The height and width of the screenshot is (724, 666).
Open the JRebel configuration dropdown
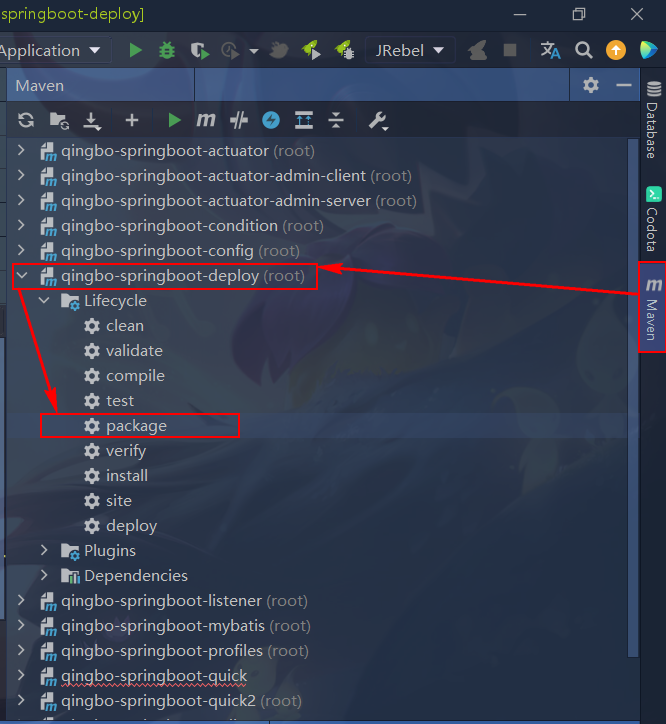[410, 50]
